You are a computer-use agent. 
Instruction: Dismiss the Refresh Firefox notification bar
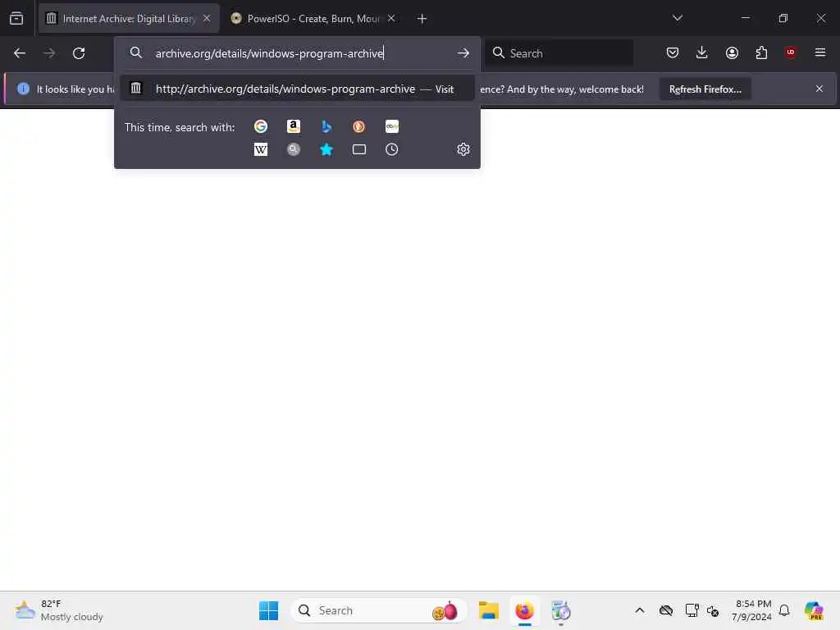point(819,89)
